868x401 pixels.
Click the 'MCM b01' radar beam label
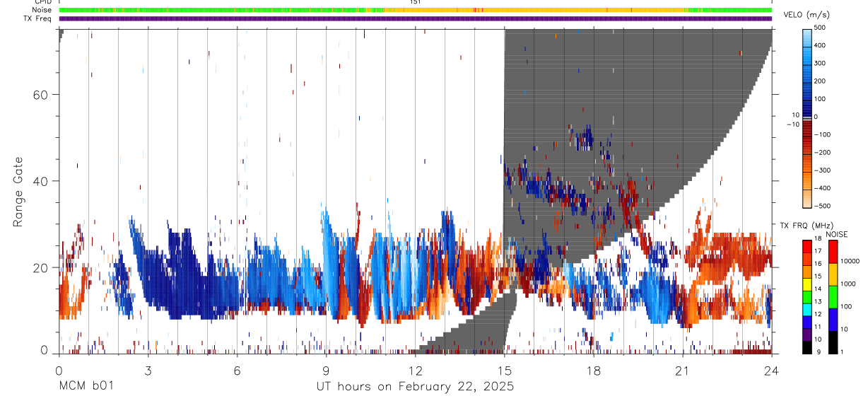pyautogui.click(x=86, y=387)
